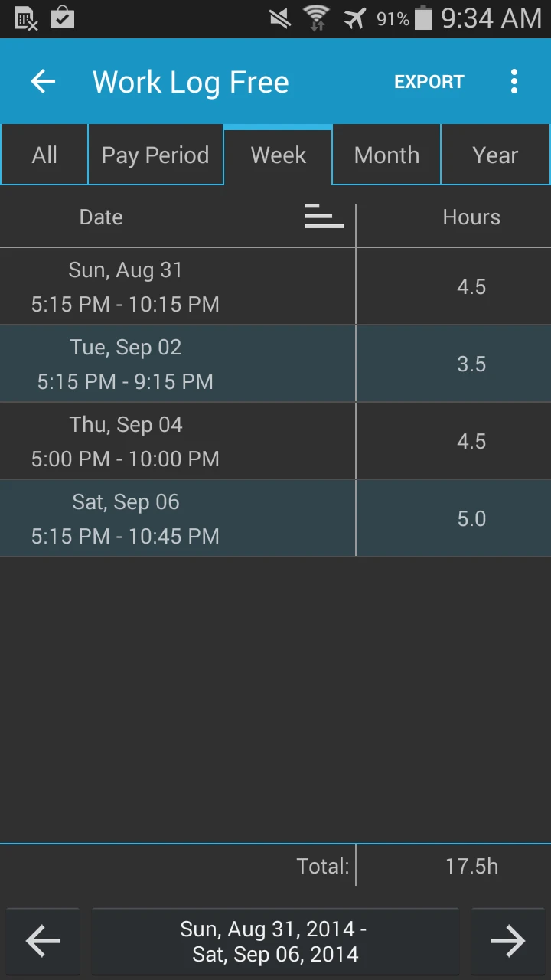Switch to the All tab

[x=44, y=155]
